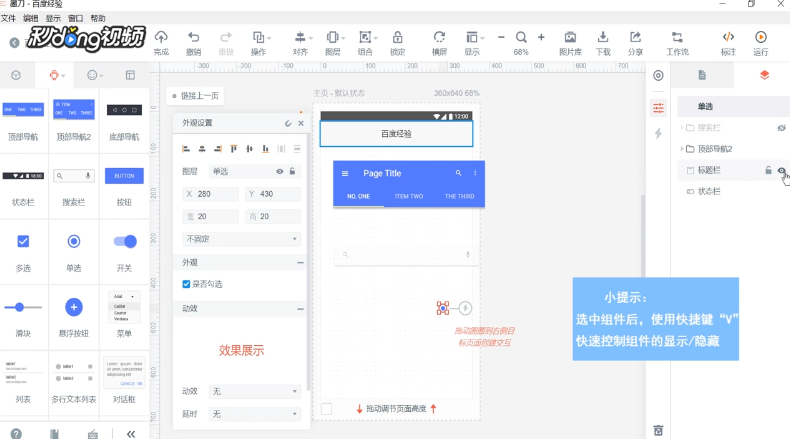
Task: Click the trash icon at bottom right
Action: point(658,430)
